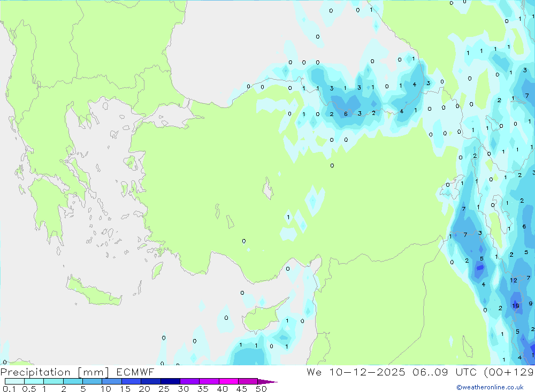Click the legend scale label '45'
This screenshot has width=535, height=392.
pos(242,389)
